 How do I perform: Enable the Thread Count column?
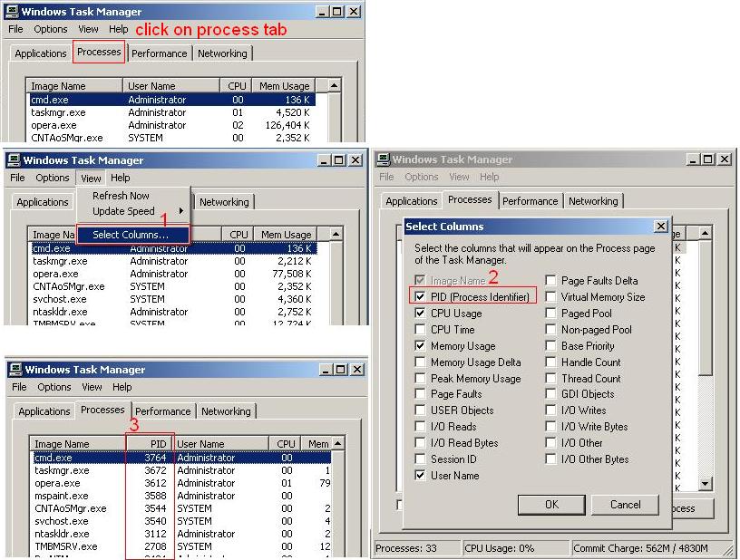551,378
